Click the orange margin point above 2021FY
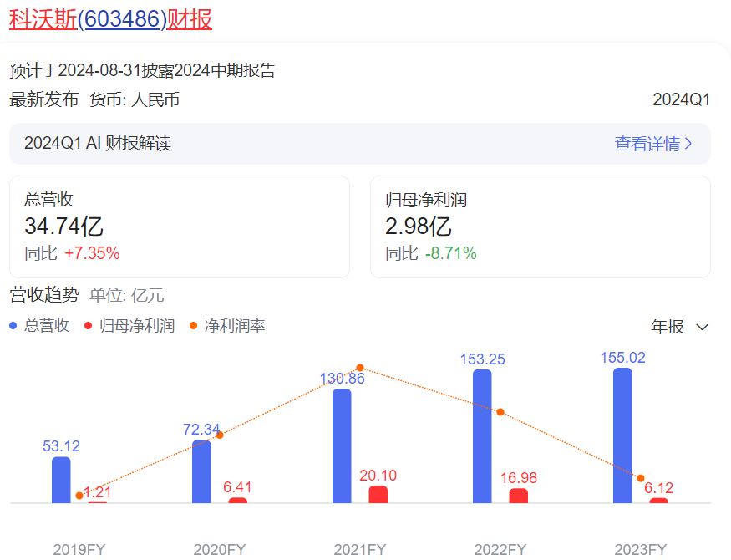The height and width of the screenshot is (560, 731). pos(360,368)
